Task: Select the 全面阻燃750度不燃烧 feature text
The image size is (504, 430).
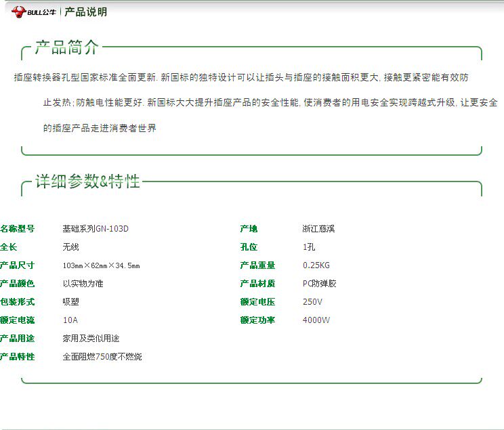Action: coord(102,357)
